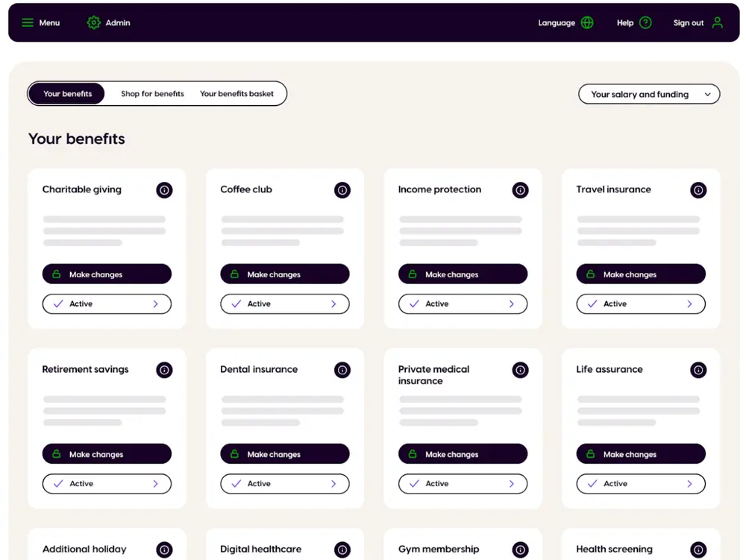Click the Your benefits page heading

coord(76,139)
